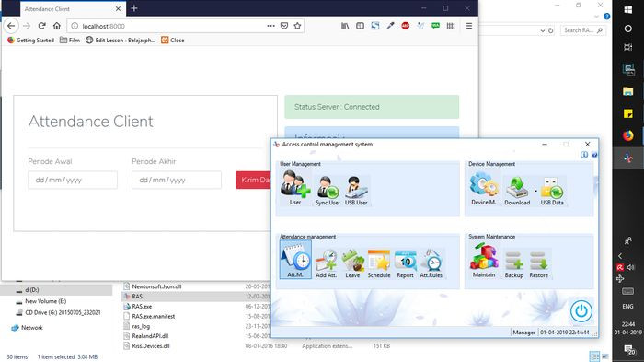
Task: Open the Device.M. icon
Action: 483,189
